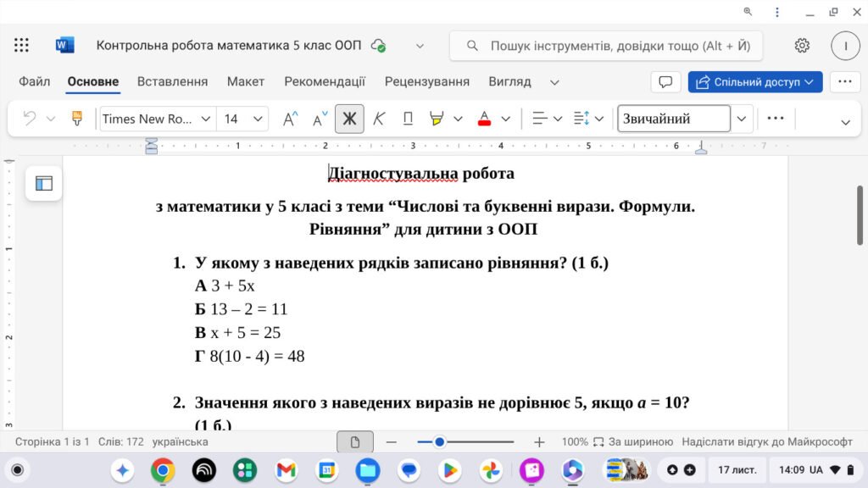Switch to the Вставлення ribbon tab

click(x=171, y=81)
